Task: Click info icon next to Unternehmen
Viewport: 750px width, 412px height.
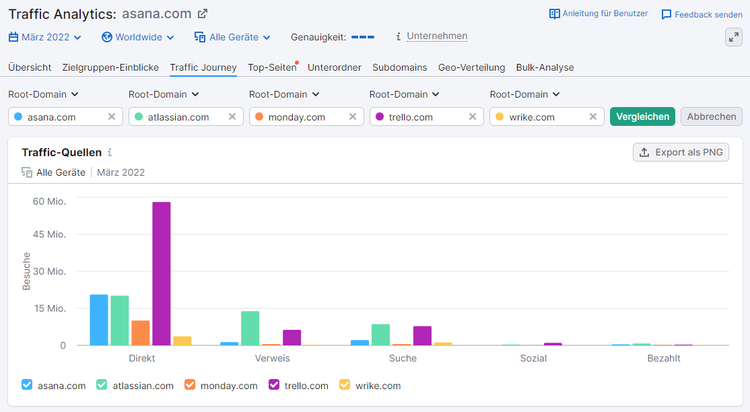Action: coord(398,36)
